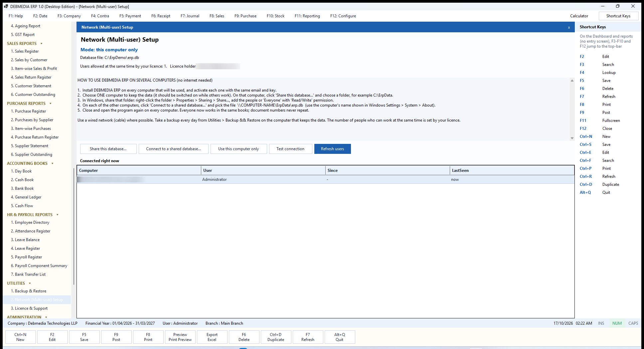
Task: Click F9 Post bottom toolbar button
Action: pyautogui.click(x=116, y=337)
